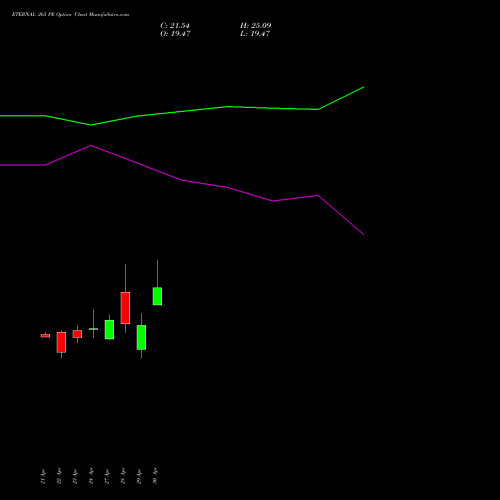Screen dimensions: 500x500
Task: Select the third small red candle
Action: pos(77,334)
